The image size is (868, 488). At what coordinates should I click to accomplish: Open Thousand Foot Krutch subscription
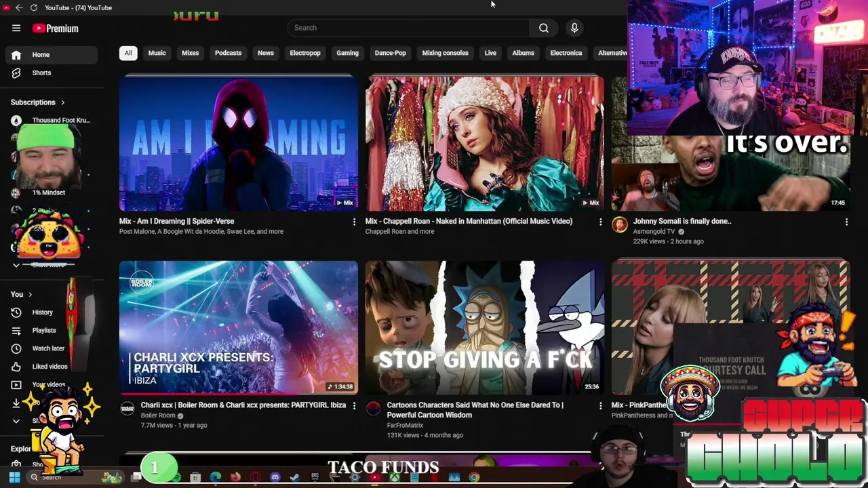(x=51, y=120)
